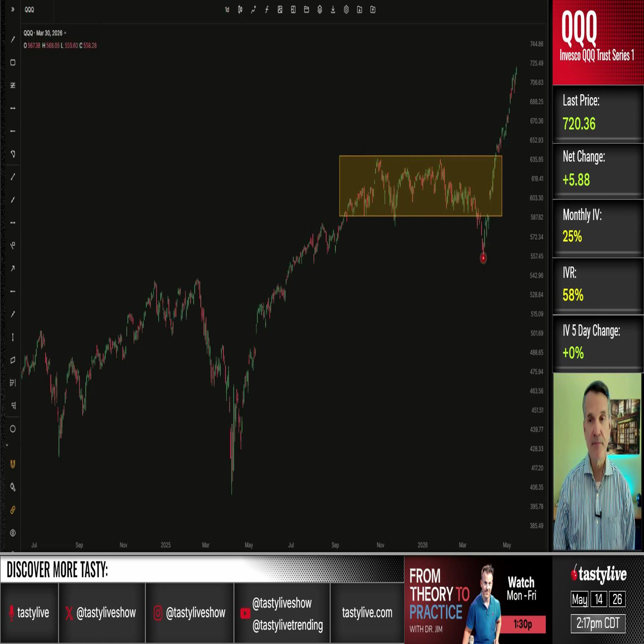The width and height of the screenshot is (644, 644).
Task: Select the parallelogram channel drawing tool
Action: point(13,360)
